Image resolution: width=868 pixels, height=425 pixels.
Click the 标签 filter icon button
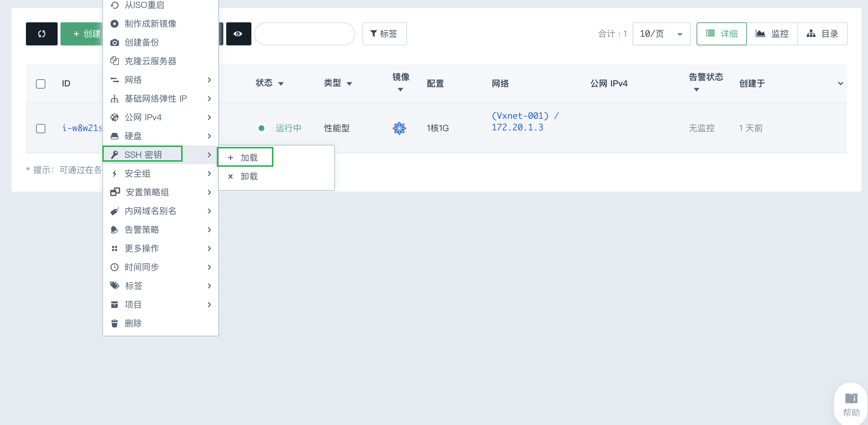[x=384, y=33]
